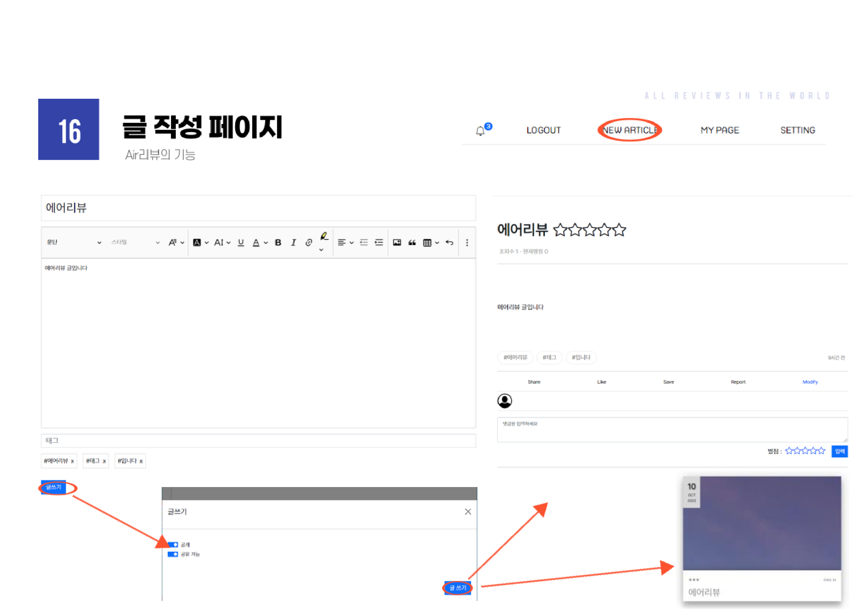Viewport: 868px width, 614px height.
Task: Go to MY PAGE in the top navigation
Action: [x=719, y=130]
